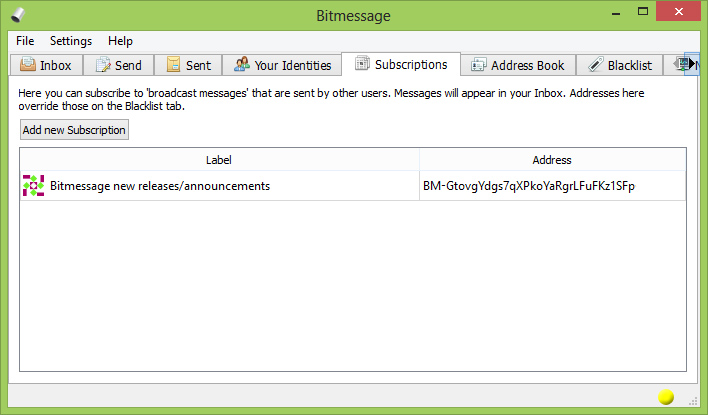Click the yellow network status indicator
The height and width of the screenshot is (415, 708).
point(667,397)
